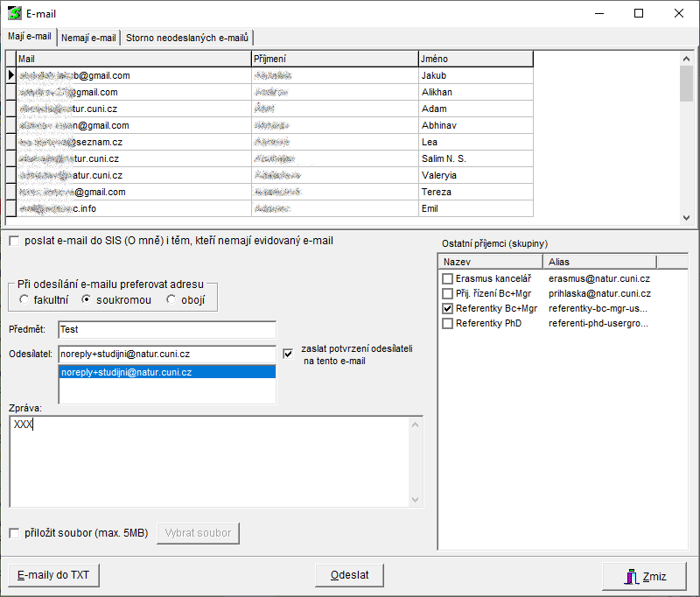Click the Alias column header
The height and width of the screenshot is (597, 700).
point(598,261)
